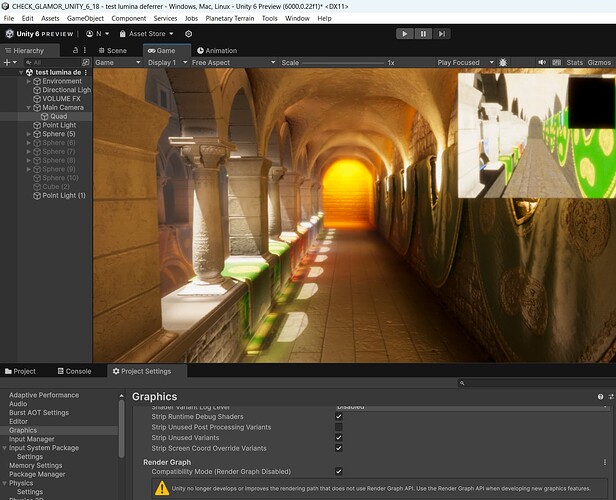Click the Pause button in toolbar
The image size is (616, 500).
pos(424,33)
